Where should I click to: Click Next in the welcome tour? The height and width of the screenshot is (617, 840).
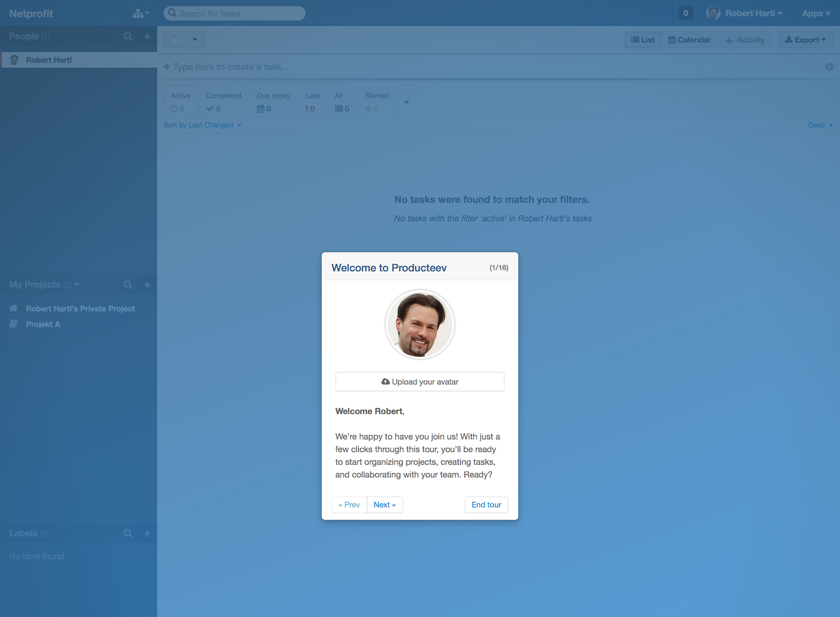[x=385, y=505]
